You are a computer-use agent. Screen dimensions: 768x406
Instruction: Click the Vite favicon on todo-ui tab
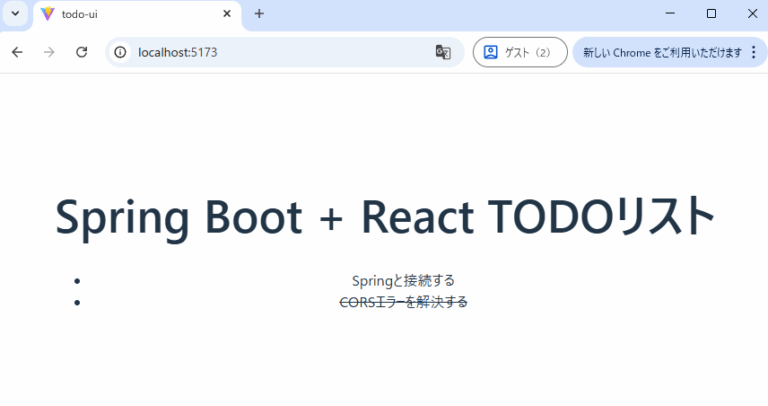click(x=47, y=14)
